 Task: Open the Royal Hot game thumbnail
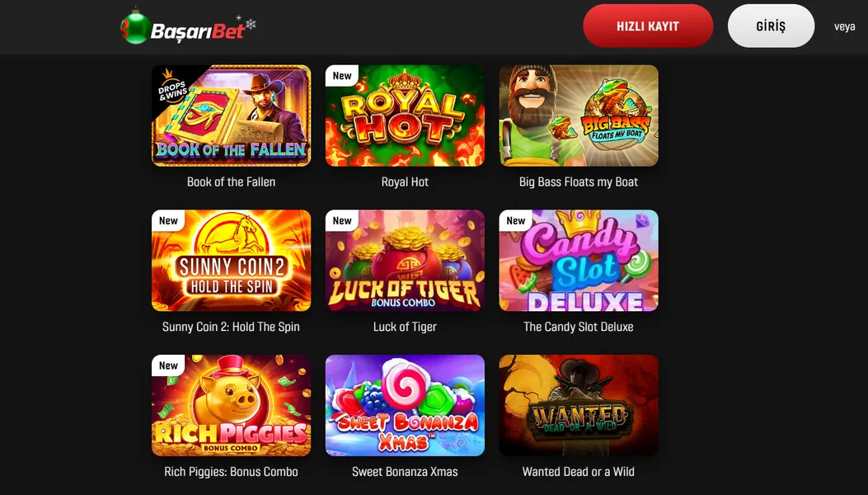(x=405, y=115)
